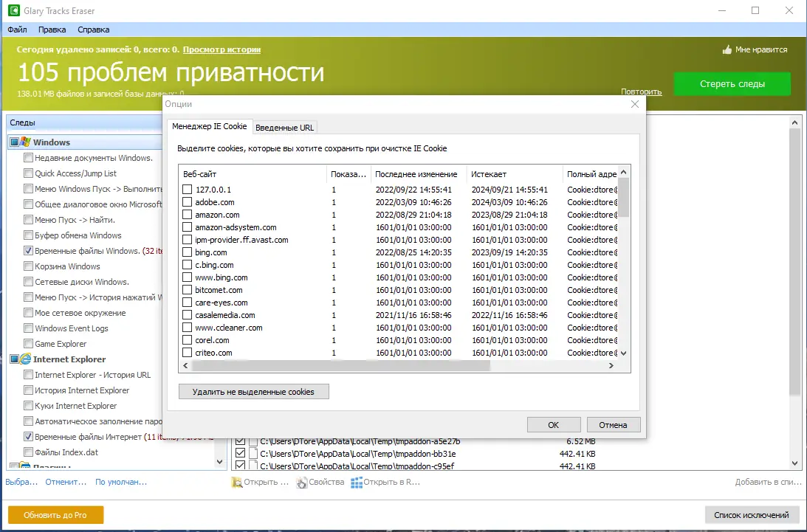Click 'Удалить не выделенные cookies'
The image size is (807, 532).
(x=253, y=391)
